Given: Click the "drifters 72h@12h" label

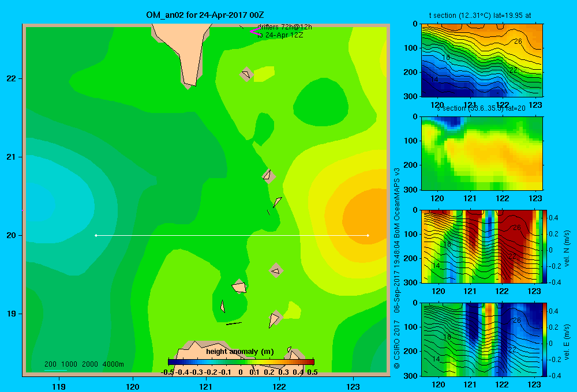Looking at the screenshot, I should pyautogui.click(x=284, y=27).
